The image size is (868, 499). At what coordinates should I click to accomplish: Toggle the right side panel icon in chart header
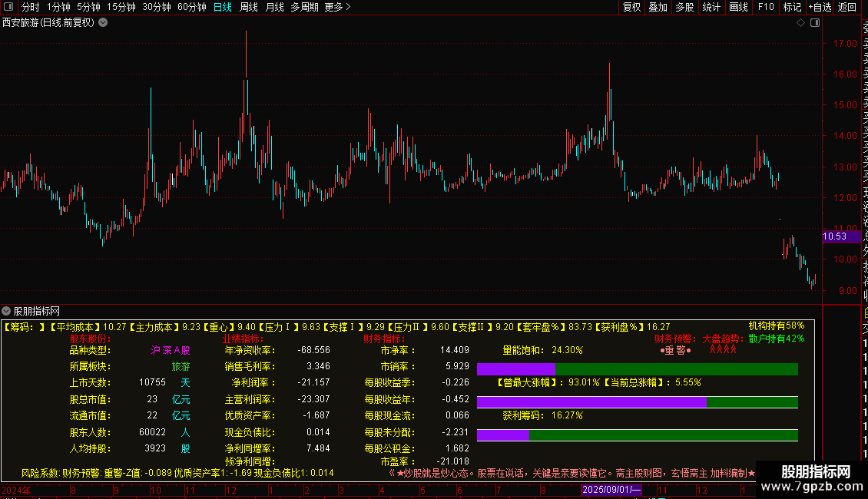[x=814, y=22]
